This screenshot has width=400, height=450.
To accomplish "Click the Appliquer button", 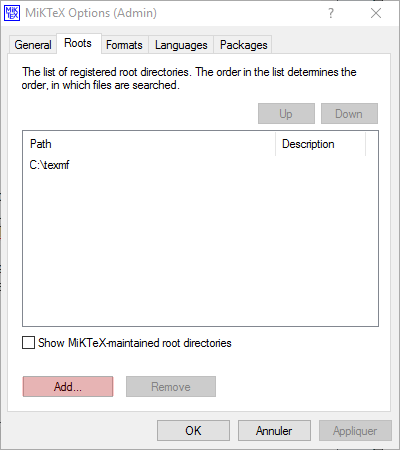I will 355,431.
